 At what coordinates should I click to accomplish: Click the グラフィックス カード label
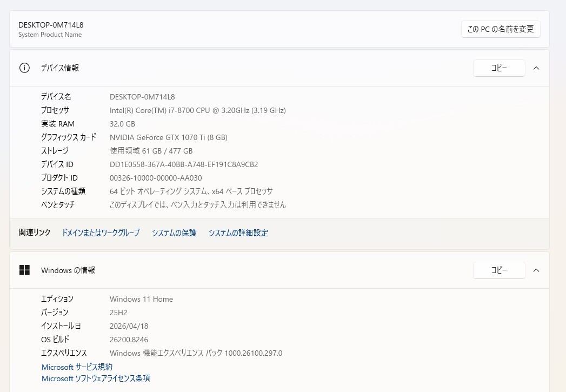pos(69,137)
